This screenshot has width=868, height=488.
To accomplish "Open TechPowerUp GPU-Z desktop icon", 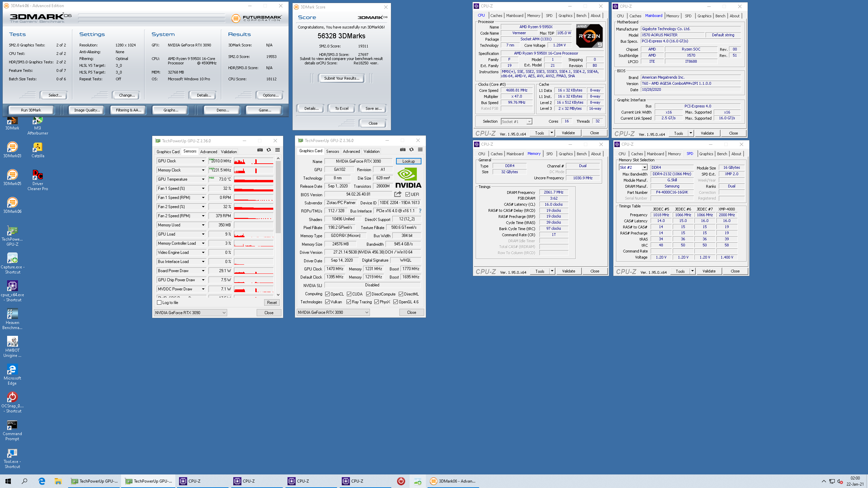I will tap(12, 236).
